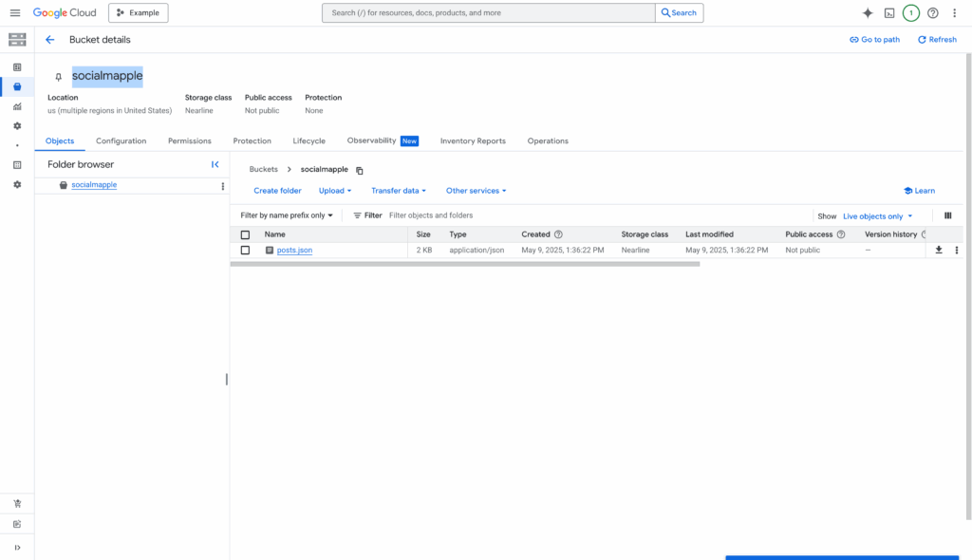Open the Example project selector
972x560 pixels.
click(x=139, y=13)
